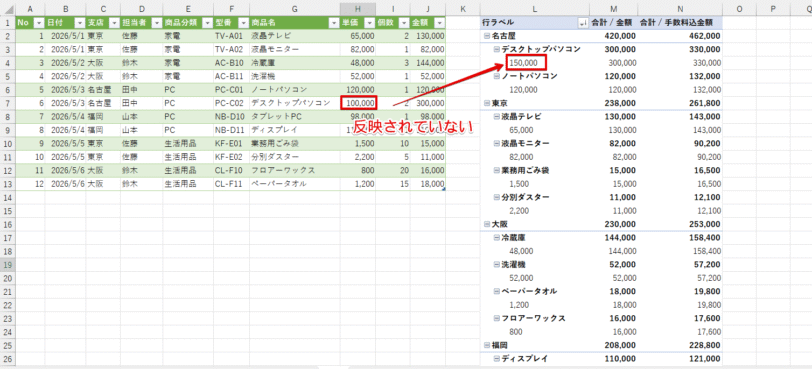Open the 金額 filter dropdown
812x369 pixels.
click(x=439, y=23)
